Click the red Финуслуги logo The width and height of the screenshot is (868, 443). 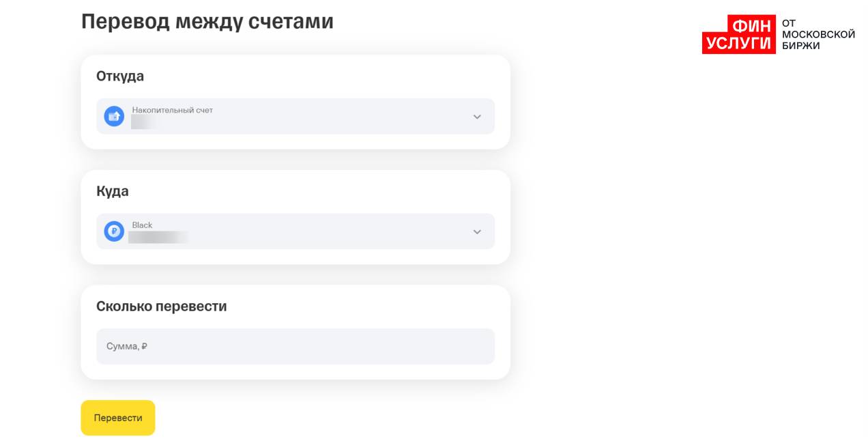pyautogui.click(x=738, y=34)
